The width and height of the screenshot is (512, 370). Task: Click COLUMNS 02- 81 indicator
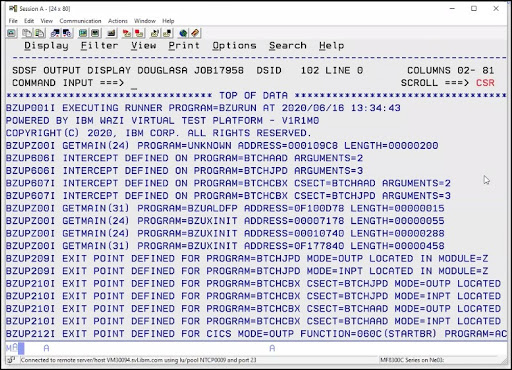[451, 71]
